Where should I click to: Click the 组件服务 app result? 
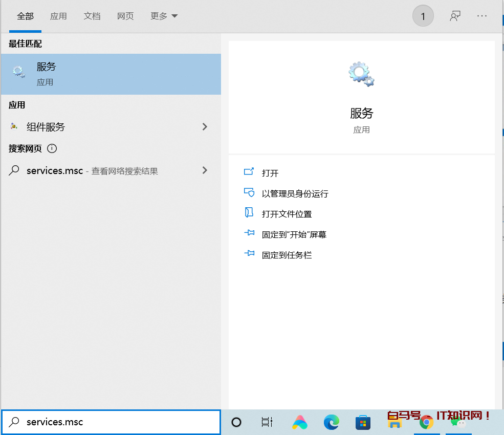[46, 127]
